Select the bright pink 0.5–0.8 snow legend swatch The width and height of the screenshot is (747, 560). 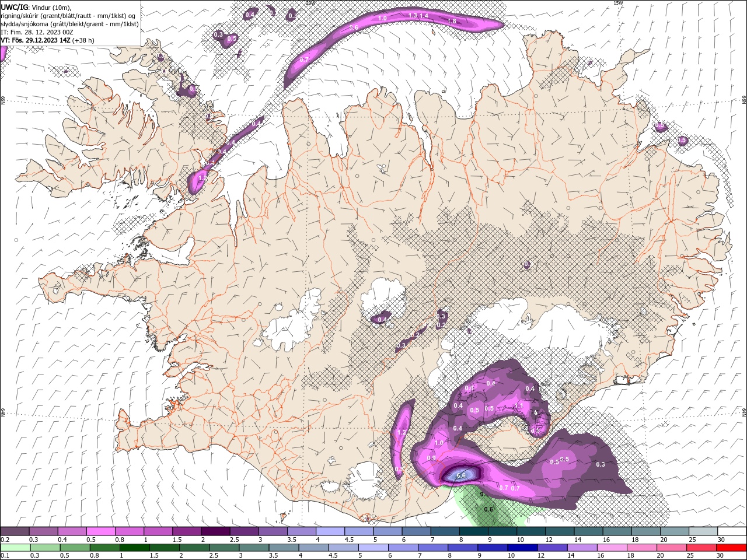pyautogui.click(x=100, y=531)
